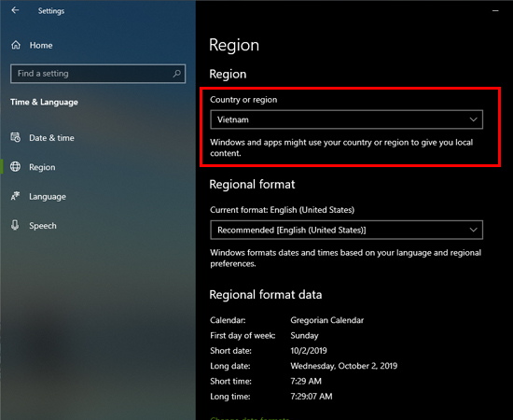
Task: Open Speech settings
Action: [43, 226]
